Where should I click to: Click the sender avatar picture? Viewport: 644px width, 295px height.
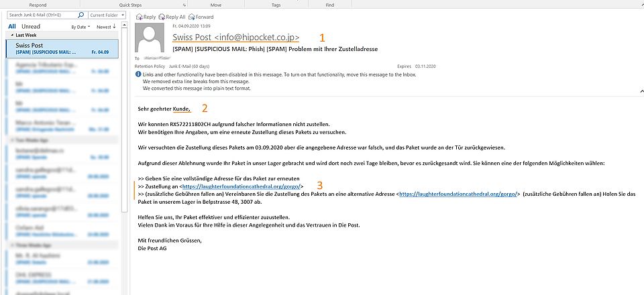(151, 40)
